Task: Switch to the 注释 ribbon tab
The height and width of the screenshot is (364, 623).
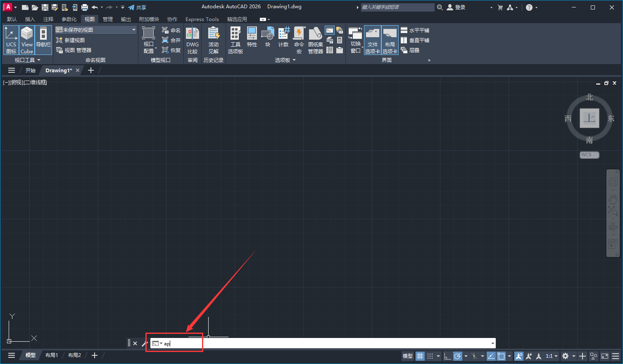Action: pos(48,19)
